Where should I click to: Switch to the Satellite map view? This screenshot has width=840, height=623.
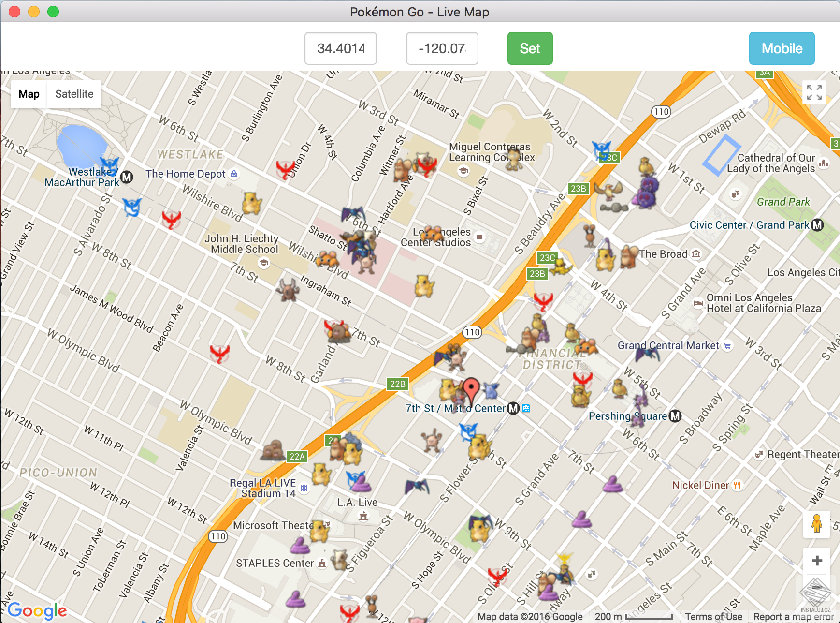pos(74,94)
